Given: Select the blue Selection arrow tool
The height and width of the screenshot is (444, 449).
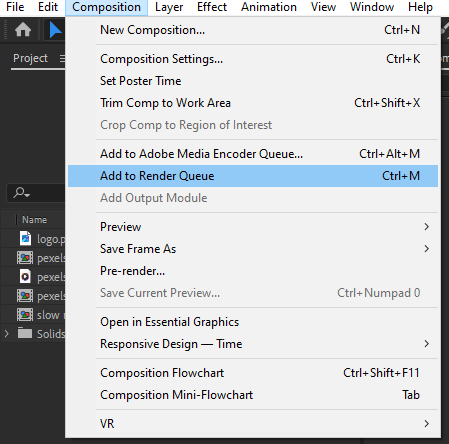Looking at the screenshot, I should pos(55,30).
